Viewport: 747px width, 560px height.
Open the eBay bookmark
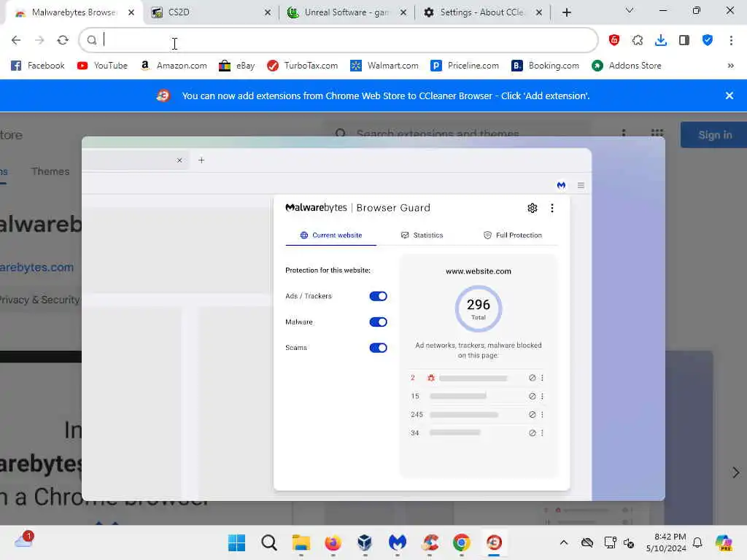point(237,66)
